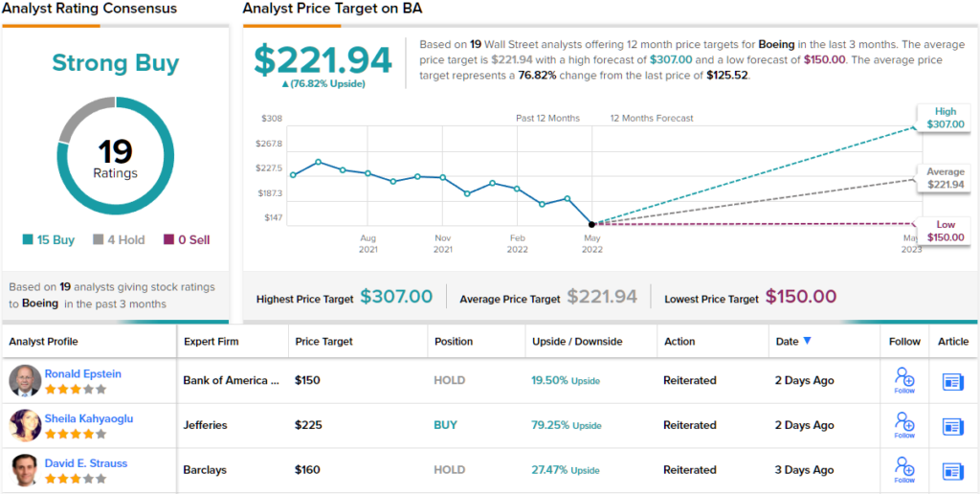Open the article for Sheila Kahyaoglu's rating

(952, 426)
